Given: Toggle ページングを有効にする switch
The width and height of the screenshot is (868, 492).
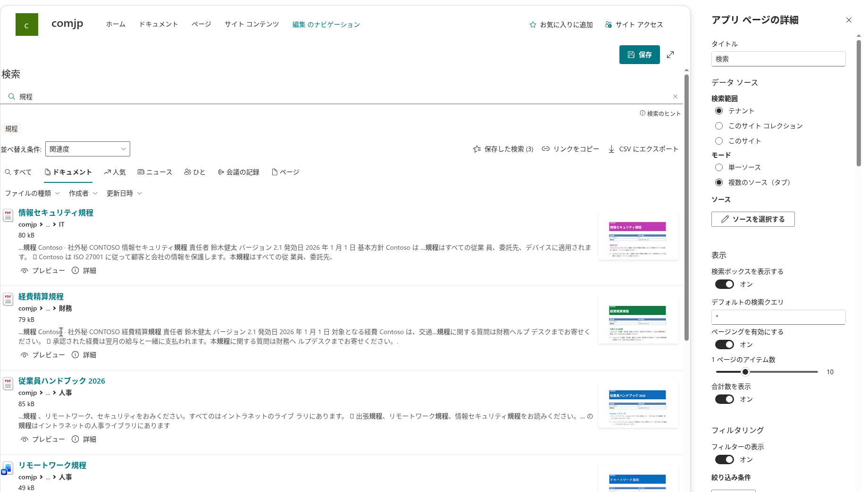Looking at the screenshot, I should click(725, 344).
